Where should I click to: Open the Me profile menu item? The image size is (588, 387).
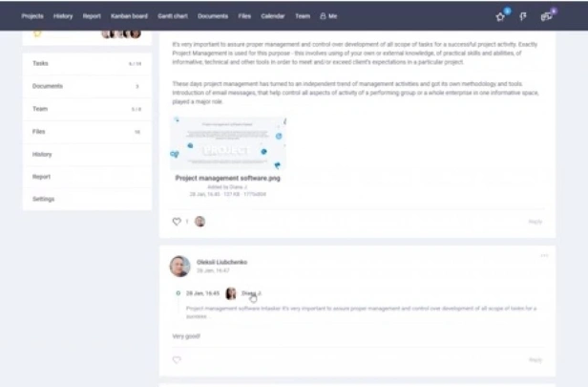pos(328,16)
